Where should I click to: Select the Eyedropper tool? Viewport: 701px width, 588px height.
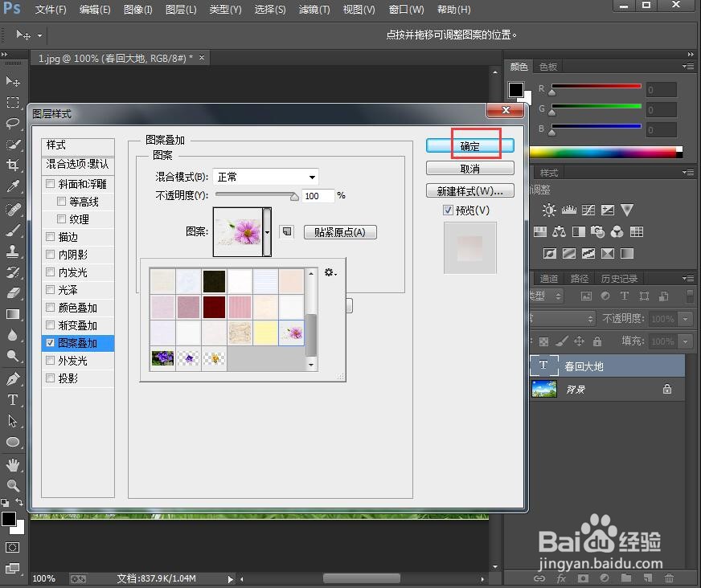pos(13,186)
